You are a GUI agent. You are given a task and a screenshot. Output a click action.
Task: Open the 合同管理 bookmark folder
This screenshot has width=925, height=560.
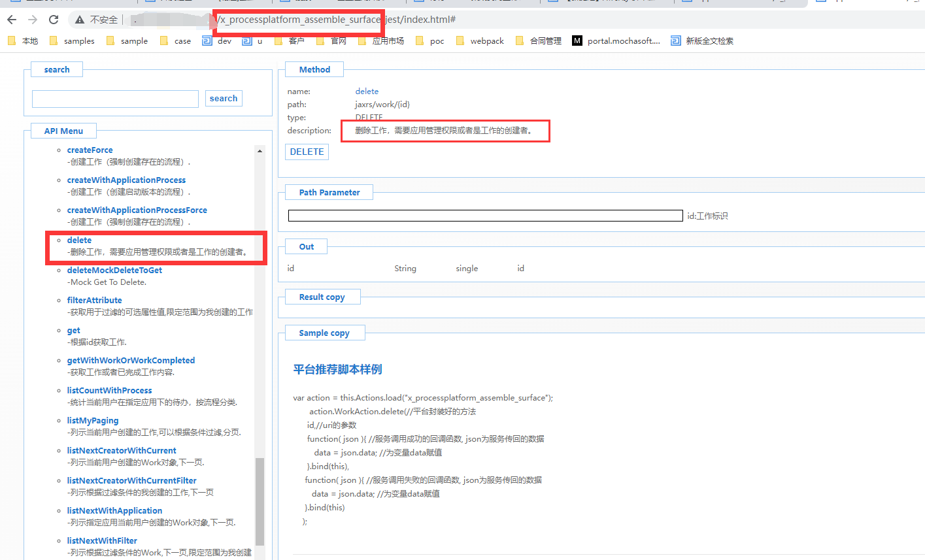(x=538, y=41)
